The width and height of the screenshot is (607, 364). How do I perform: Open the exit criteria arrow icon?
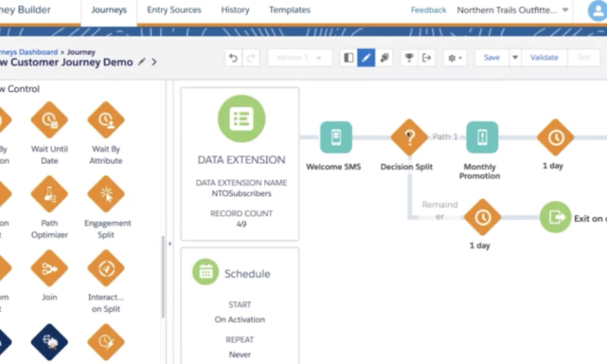426,58
